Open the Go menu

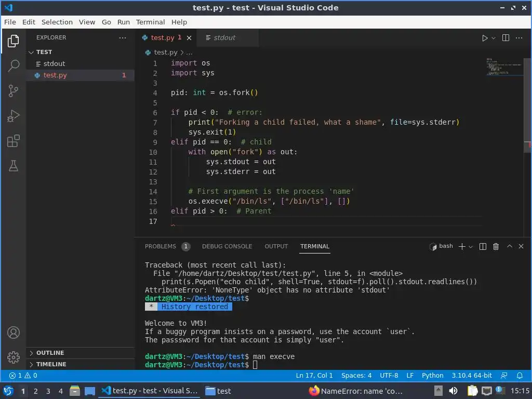click(106, 22)
